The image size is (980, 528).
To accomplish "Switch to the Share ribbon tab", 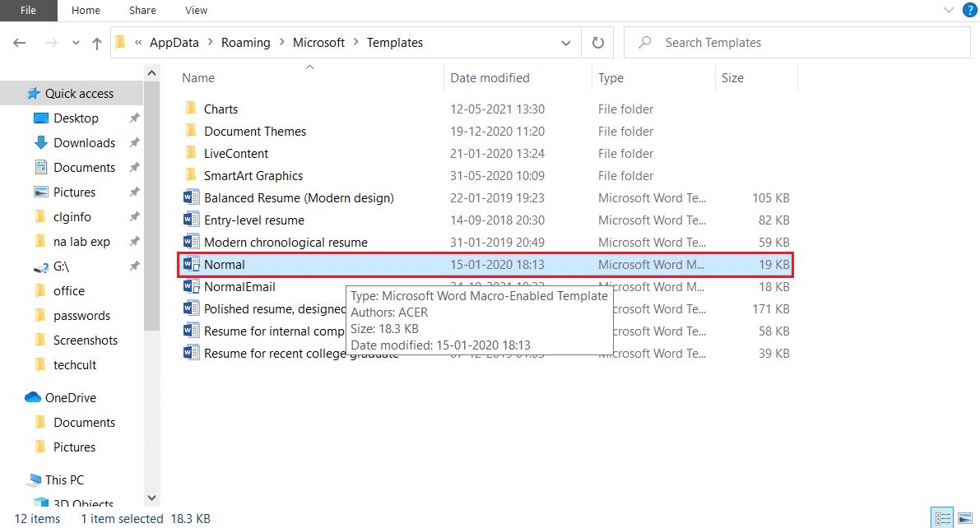I will point(142,11).
